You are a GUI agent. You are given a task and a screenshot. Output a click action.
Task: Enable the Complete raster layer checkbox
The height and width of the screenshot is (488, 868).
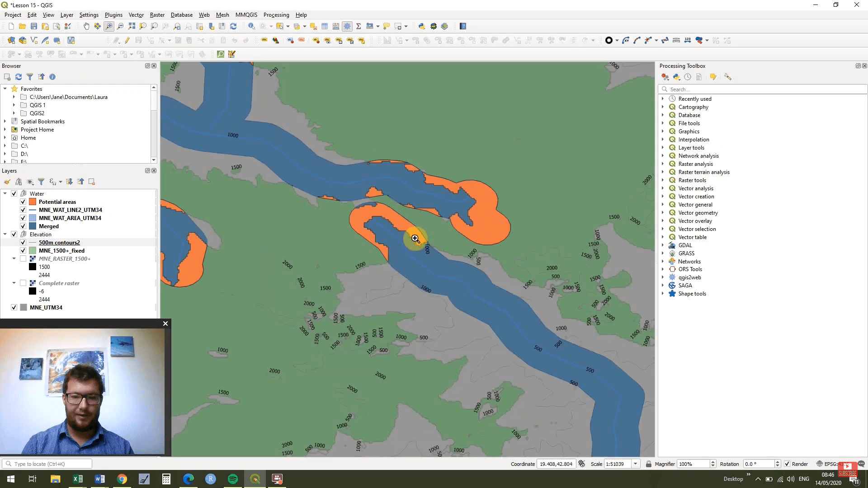23,283
